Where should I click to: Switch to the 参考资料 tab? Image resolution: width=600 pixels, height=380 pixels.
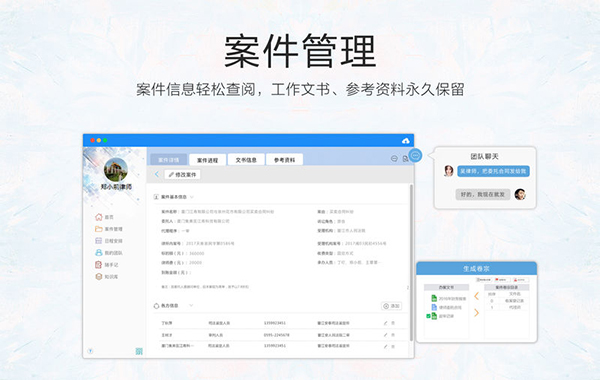284,160
